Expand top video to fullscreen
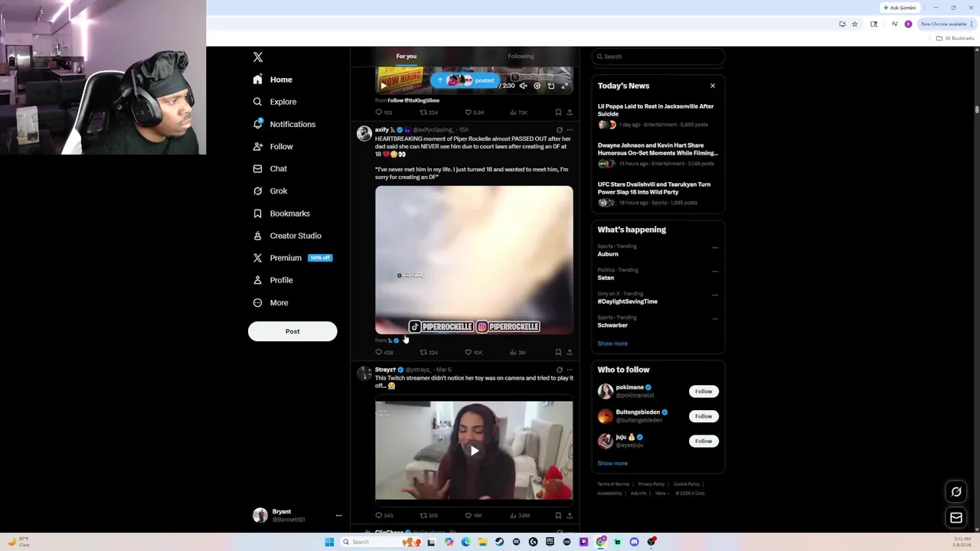 [x=565, y=86]
